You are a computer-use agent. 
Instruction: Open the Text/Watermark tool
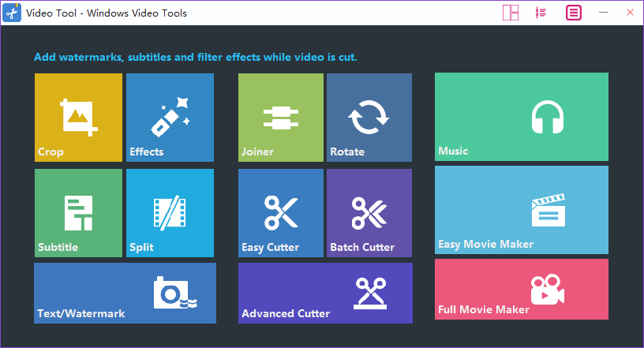(x=125, y=293)
